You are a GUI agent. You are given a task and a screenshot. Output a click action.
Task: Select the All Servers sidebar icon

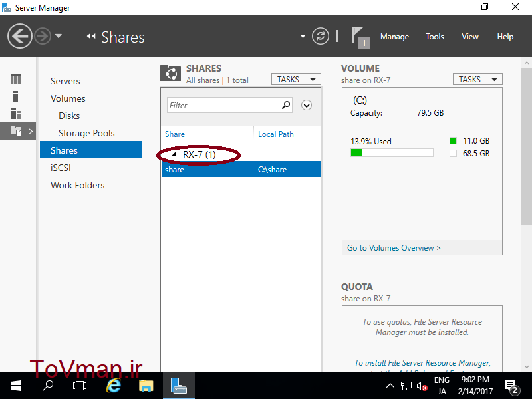(16, 114)
